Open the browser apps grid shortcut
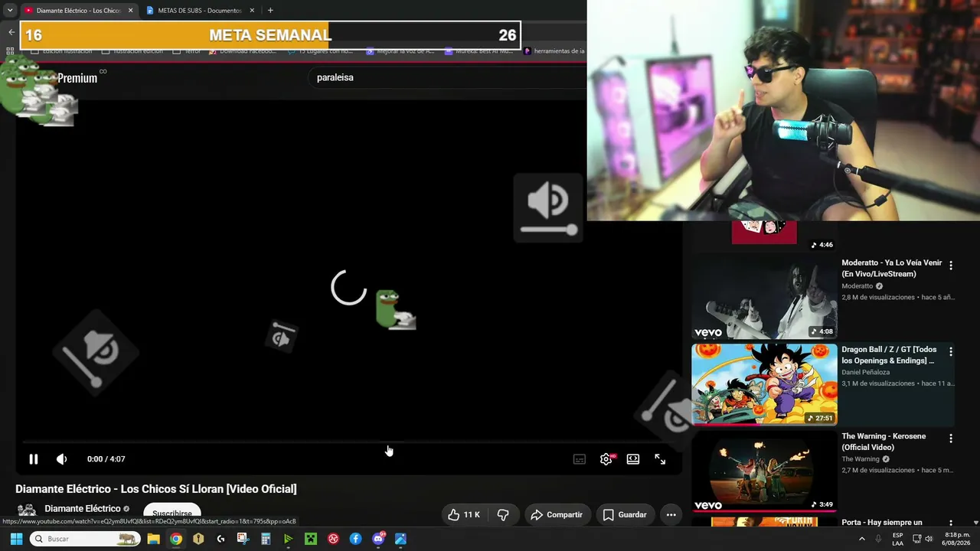Viewport: 980px width, 551px height. click(11, 51)
